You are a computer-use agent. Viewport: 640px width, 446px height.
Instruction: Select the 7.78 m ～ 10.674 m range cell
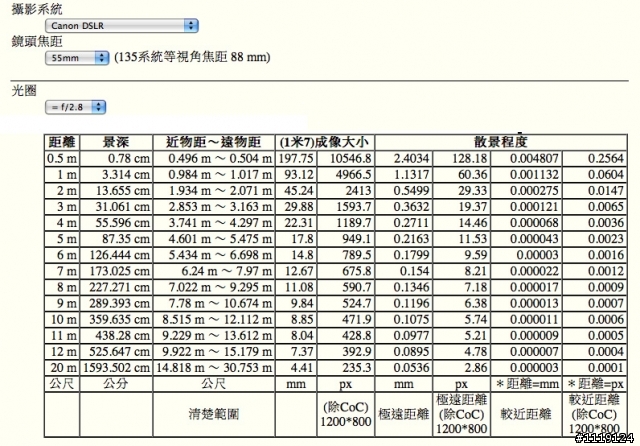(213, 304)
